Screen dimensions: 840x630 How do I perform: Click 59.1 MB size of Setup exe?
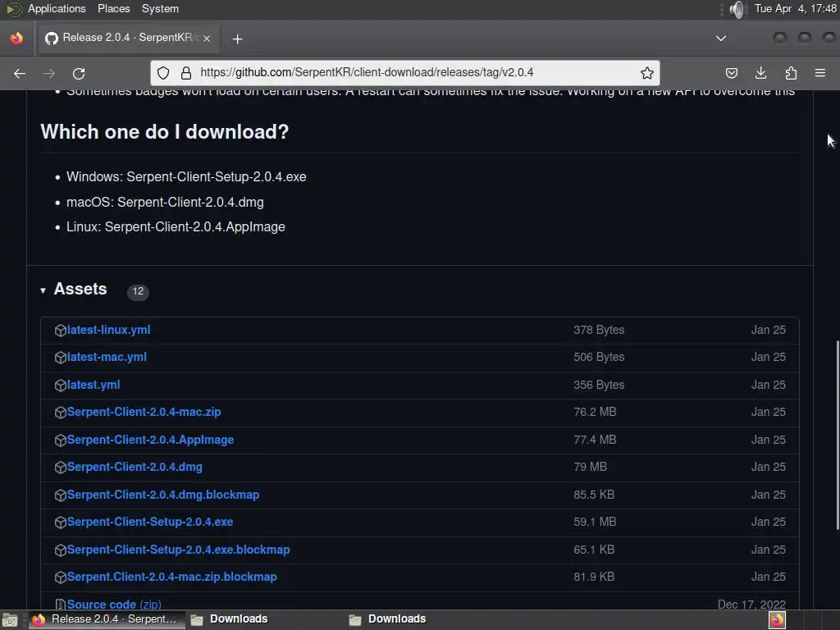pyautogui.click(x=596, y=522)
